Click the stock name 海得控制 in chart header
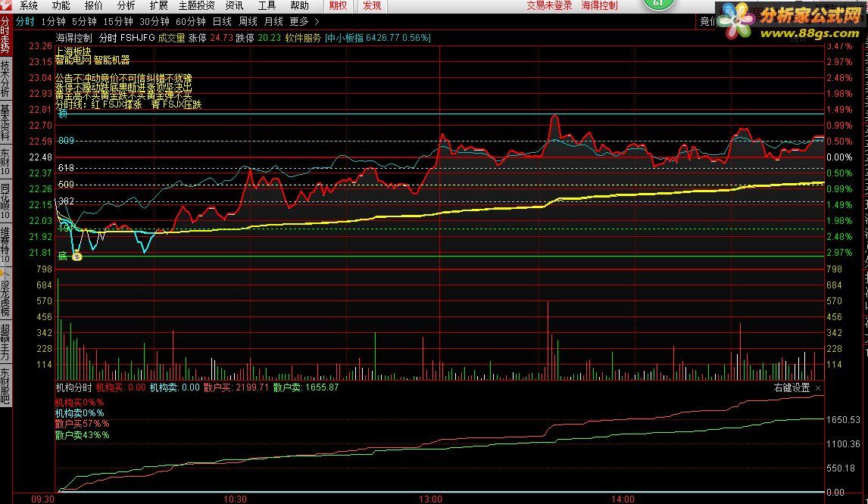This screenshot has width=868, height=504. (74, 38)
